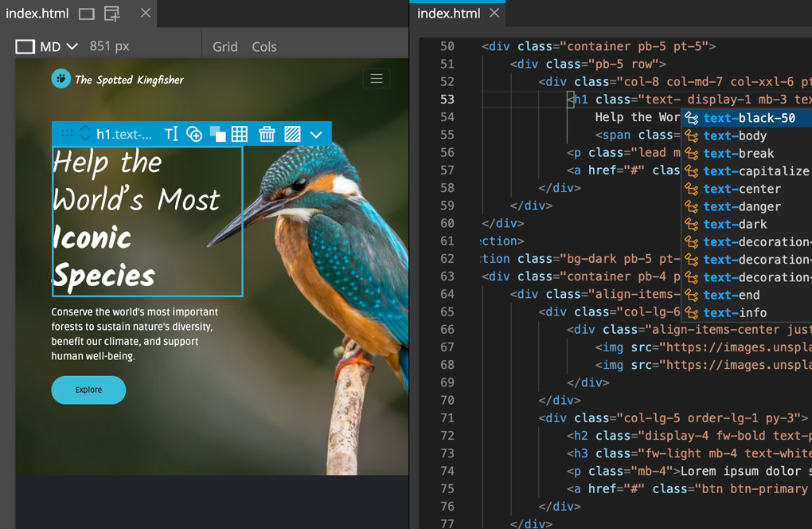Select text-capitalize autocomplete suggestion
Viewport: 812px width, 529px height.
point(746,171)
